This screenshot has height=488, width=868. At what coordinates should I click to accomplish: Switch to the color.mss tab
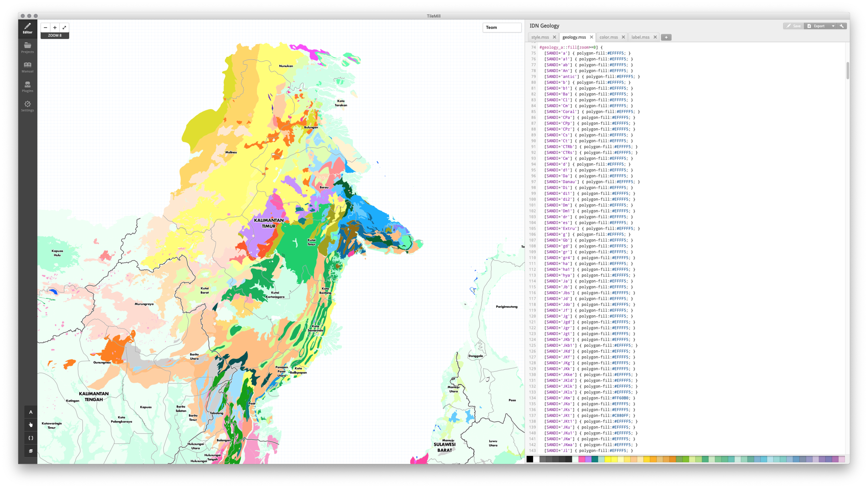(x=608, y=37)
